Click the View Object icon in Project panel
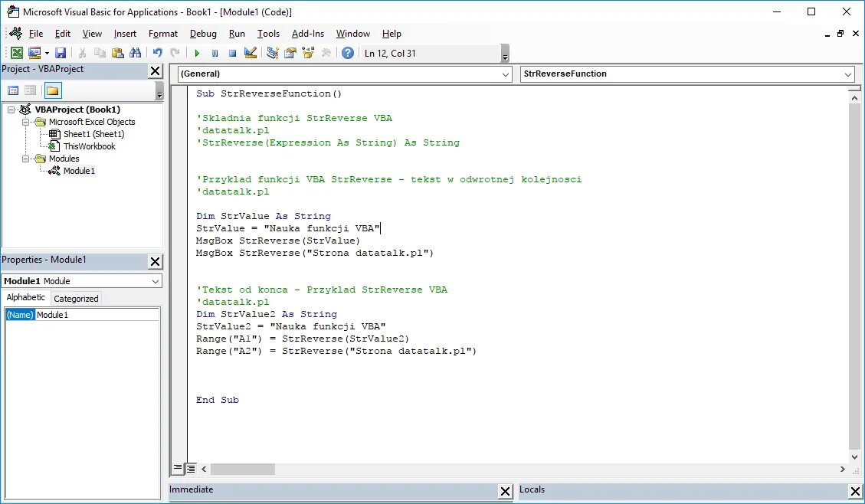The image size is (865, 504). [x=31, y=90]
